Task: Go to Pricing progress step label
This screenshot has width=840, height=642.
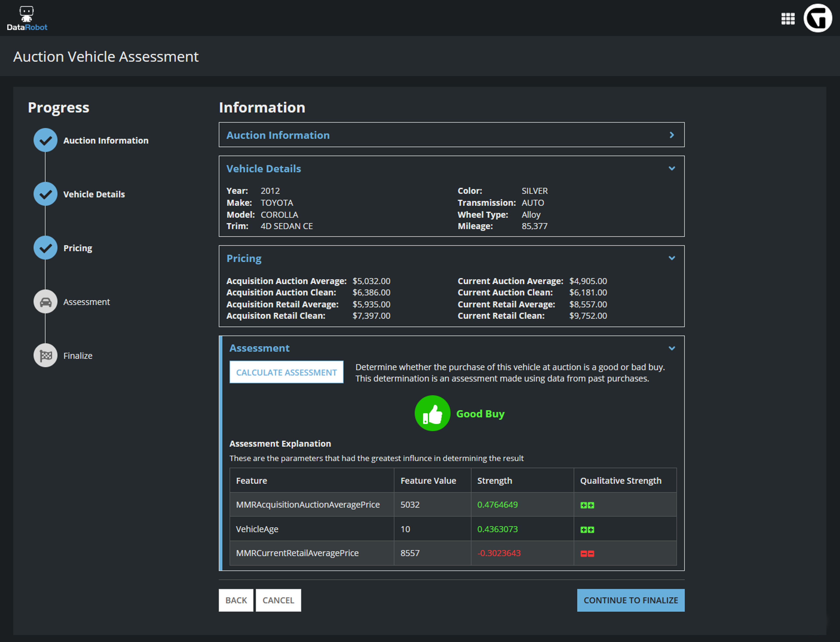Action: click(77, 248)
